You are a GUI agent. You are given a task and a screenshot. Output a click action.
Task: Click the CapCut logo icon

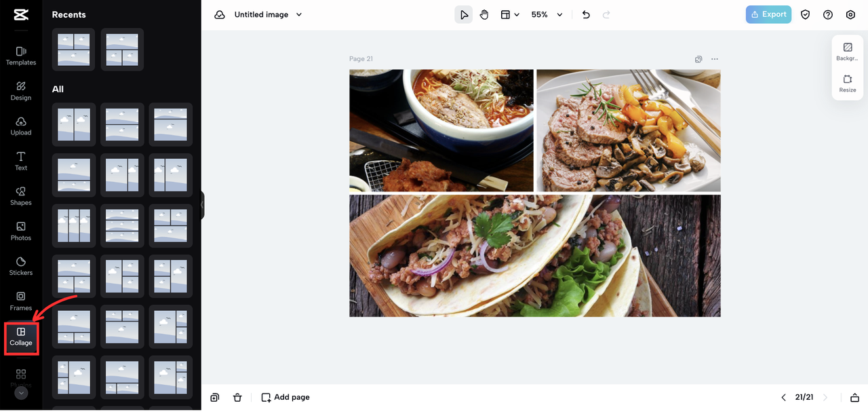pyautogui.click(x=21, y=14)
